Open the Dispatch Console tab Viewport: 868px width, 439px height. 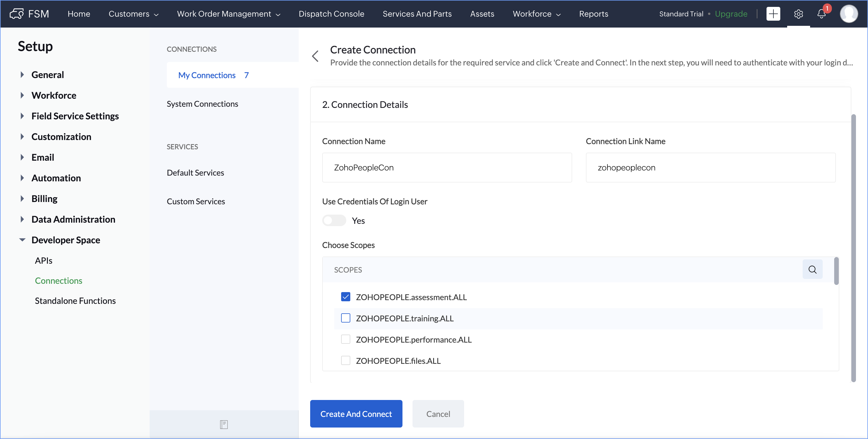[331, 14]
